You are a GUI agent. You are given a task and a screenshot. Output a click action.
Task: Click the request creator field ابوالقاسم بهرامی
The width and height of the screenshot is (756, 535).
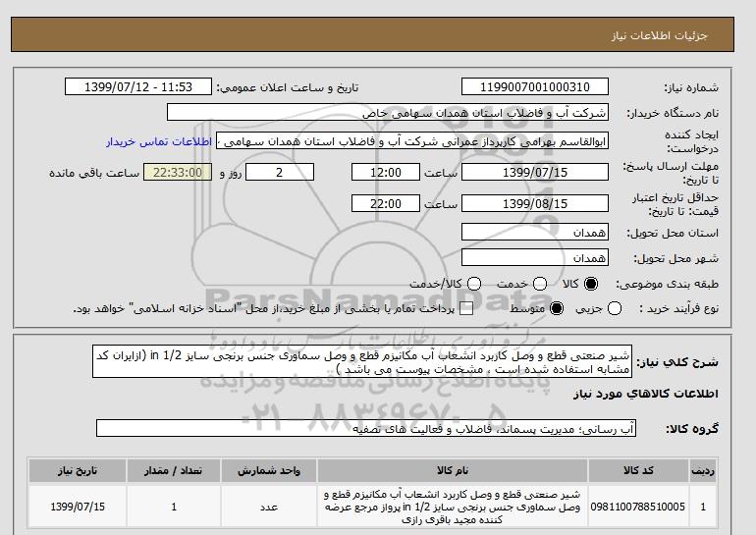coord(412,141)
